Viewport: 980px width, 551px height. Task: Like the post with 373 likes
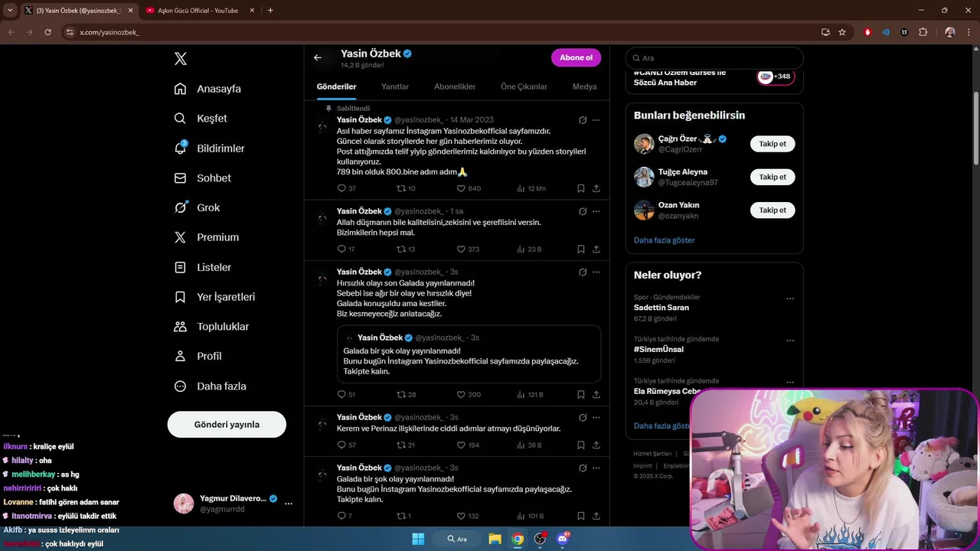tap(469, 249)
